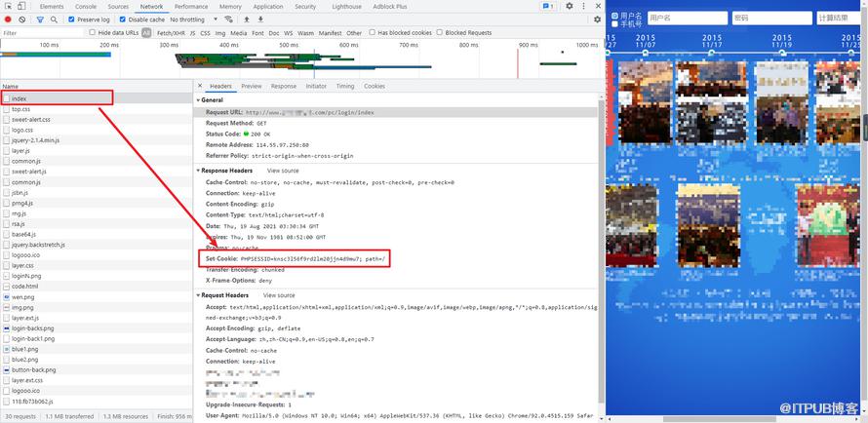868x423 pixels.
Task: Select the top.css request row
Action: (x=97, y=109)
